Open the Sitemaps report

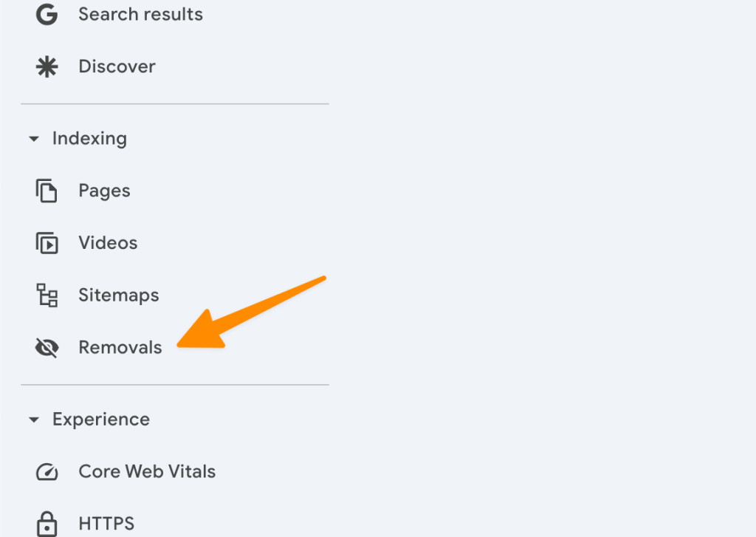(118, 295)
